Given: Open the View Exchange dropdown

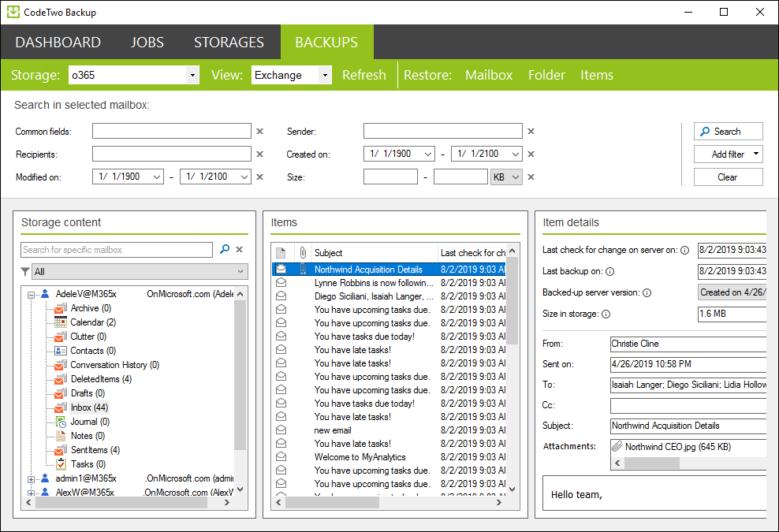Looking at the screenshot, I should tap(325, 75).
